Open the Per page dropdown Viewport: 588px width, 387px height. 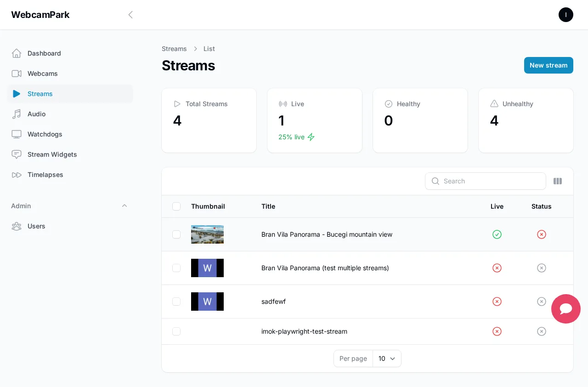tap(386, 359)
